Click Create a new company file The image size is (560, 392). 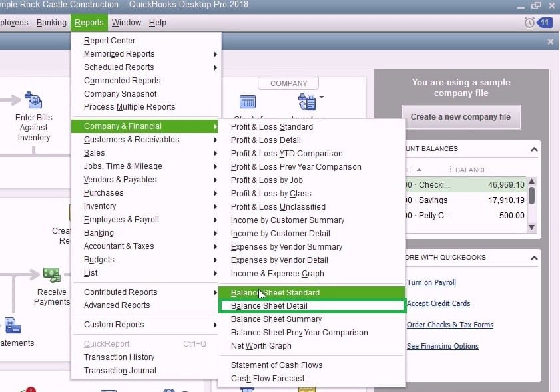461,117
